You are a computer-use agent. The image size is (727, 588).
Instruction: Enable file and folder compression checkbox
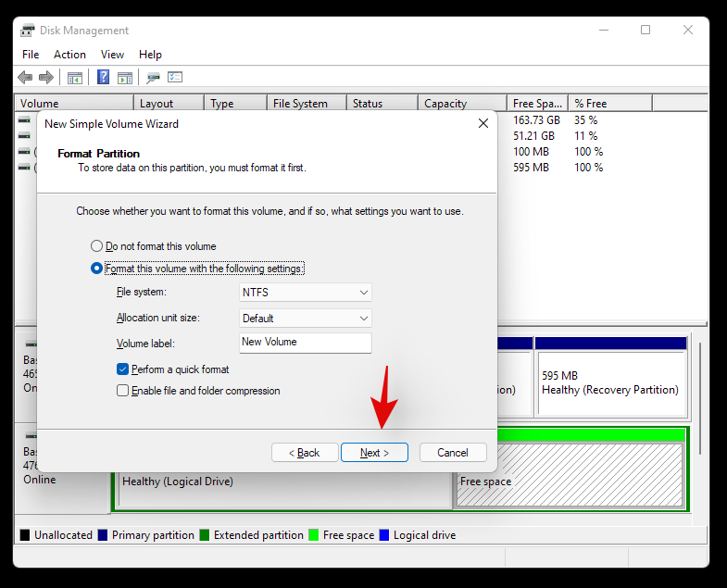tap(123, 391)
